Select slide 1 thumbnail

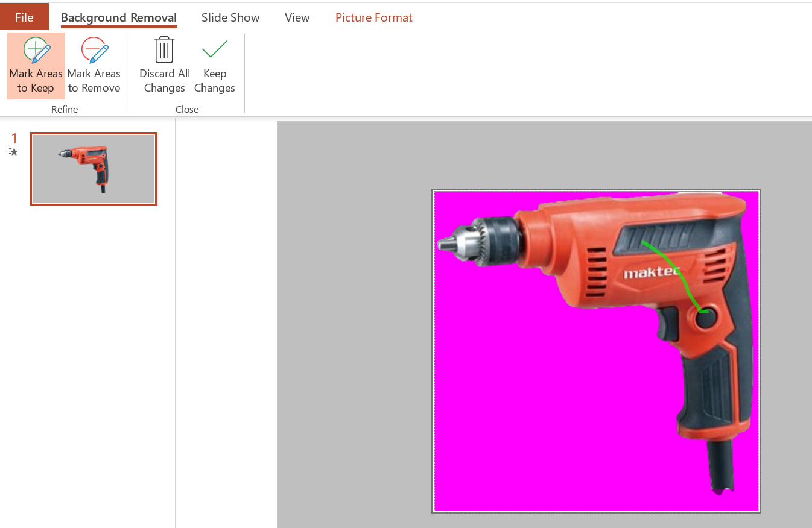[94, 169]
